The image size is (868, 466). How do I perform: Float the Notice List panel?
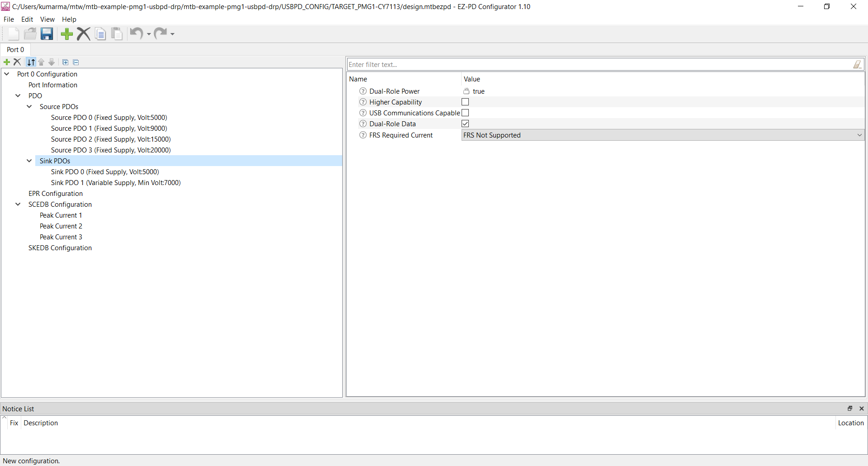tap(850, 409)
